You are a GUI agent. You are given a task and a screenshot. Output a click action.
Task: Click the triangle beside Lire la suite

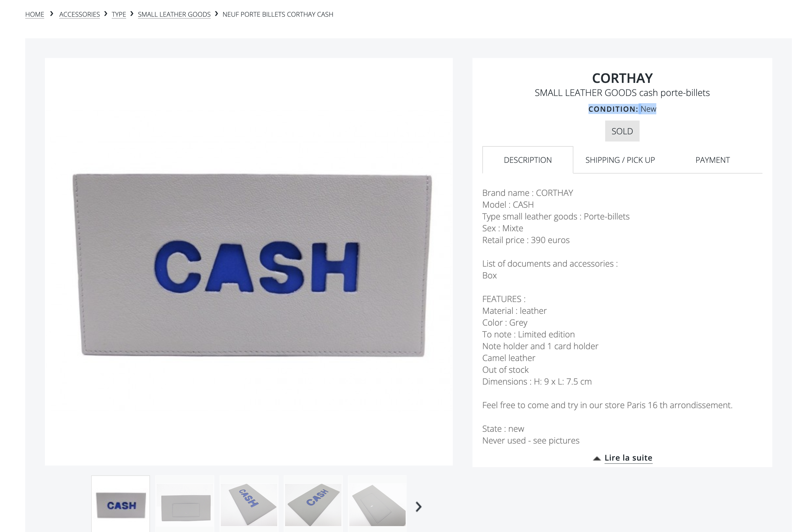(x=596, y=458)
